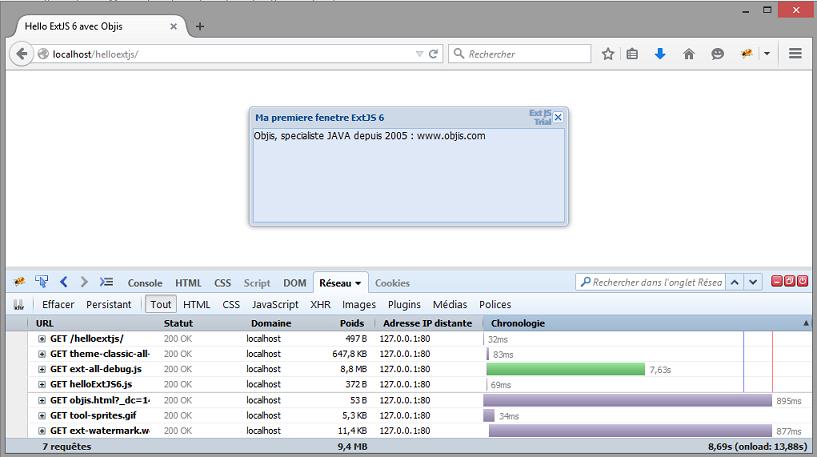Filter requests by CSS type
817x457 pixels.
231,304
